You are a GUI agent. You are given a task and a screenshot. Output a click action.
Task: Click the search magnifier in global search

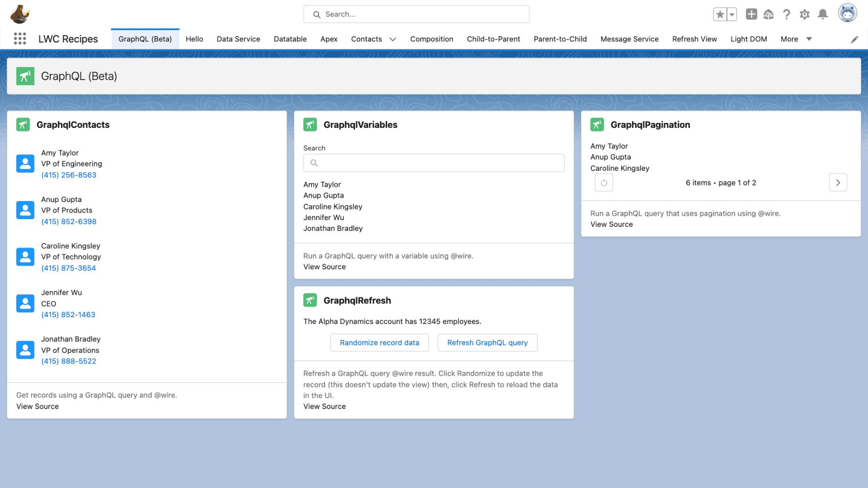tap(317, 15)
